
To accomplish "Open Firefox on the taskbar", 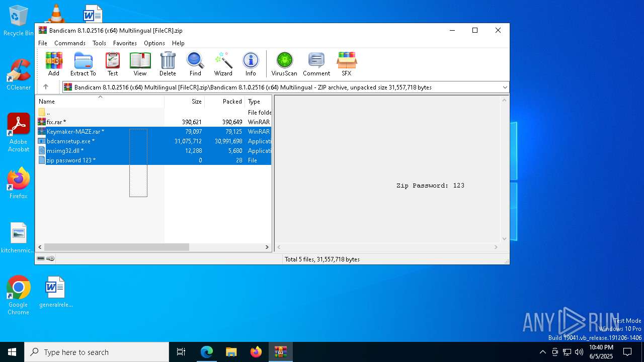I will point(256,352).
